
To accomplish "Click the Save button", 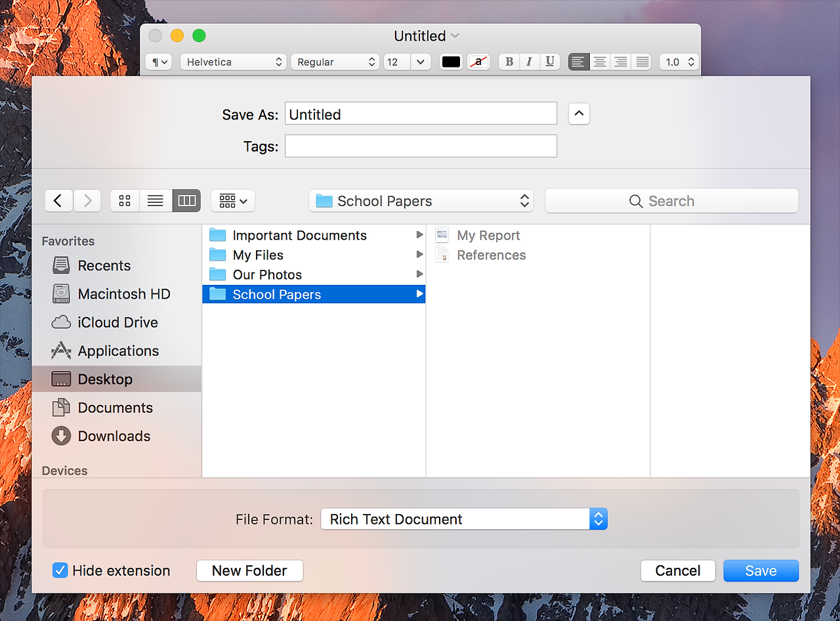I will point(761,570).
